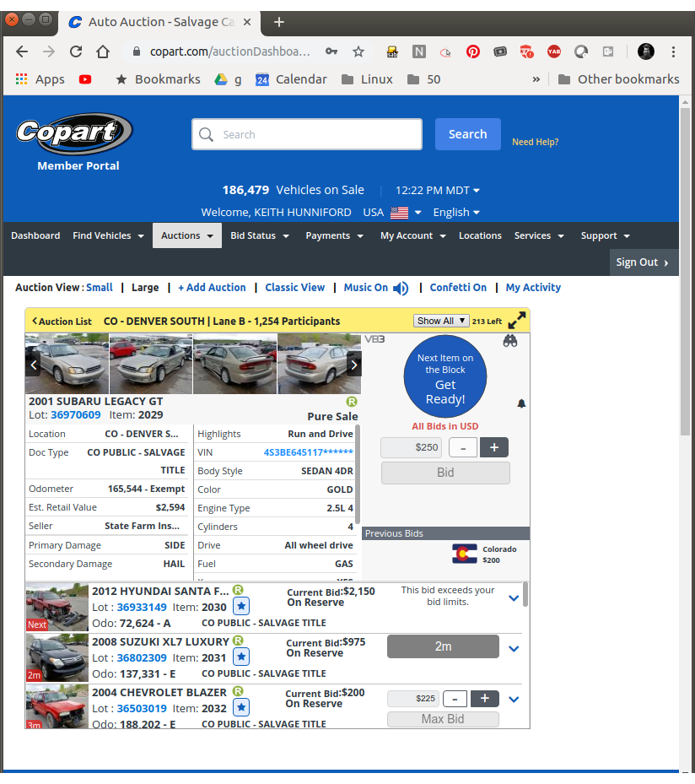Open the saved passwords key icon
The height and width of the screenshot is (784, 695).
[x=331, y=51]
